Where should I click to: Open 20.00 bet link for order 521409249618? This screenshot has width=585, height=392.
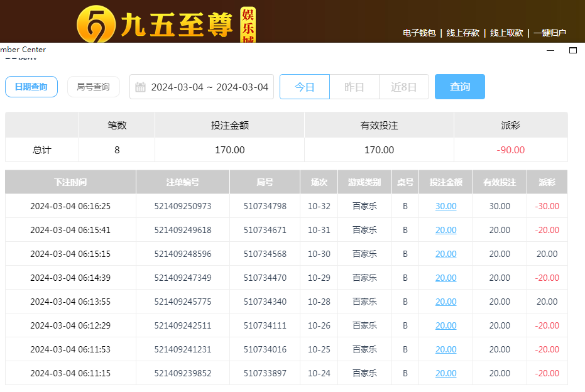[446, 230]
